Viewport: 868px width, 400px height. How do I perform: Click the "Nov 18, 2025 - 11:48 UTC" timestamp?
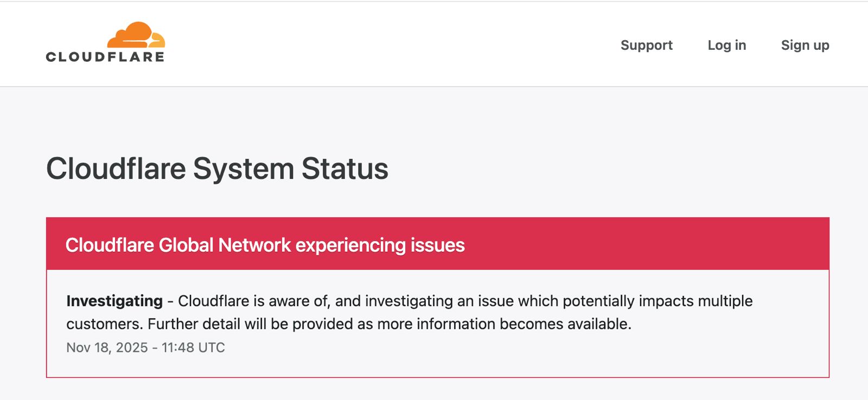tap(145, 347)
